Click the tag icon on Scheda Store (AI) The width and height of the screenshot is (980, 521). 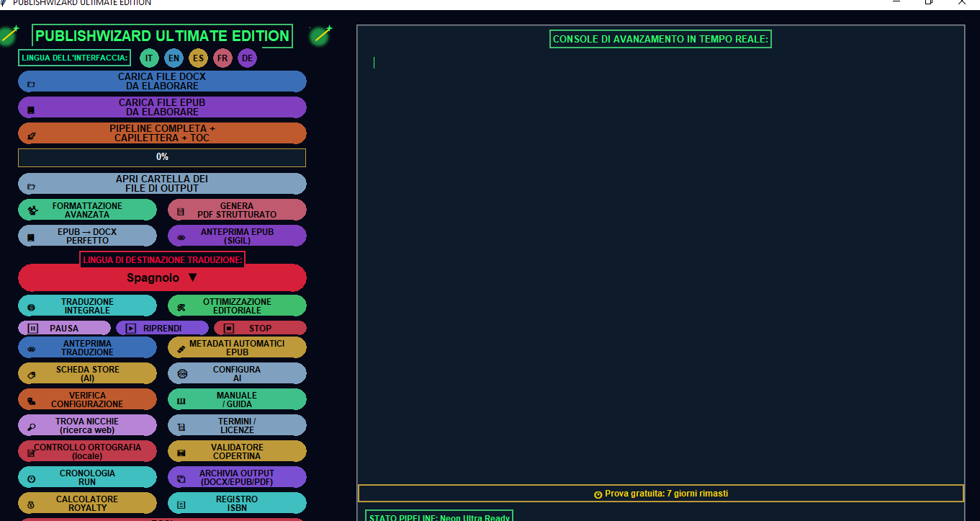click(x=31, y=375)
